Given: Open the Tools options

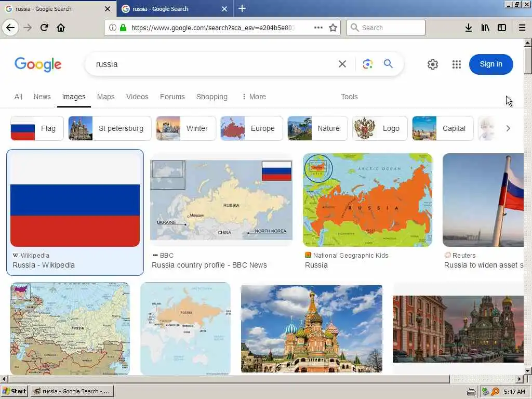Looking at the screenshot, I should [x=349, y=97].
